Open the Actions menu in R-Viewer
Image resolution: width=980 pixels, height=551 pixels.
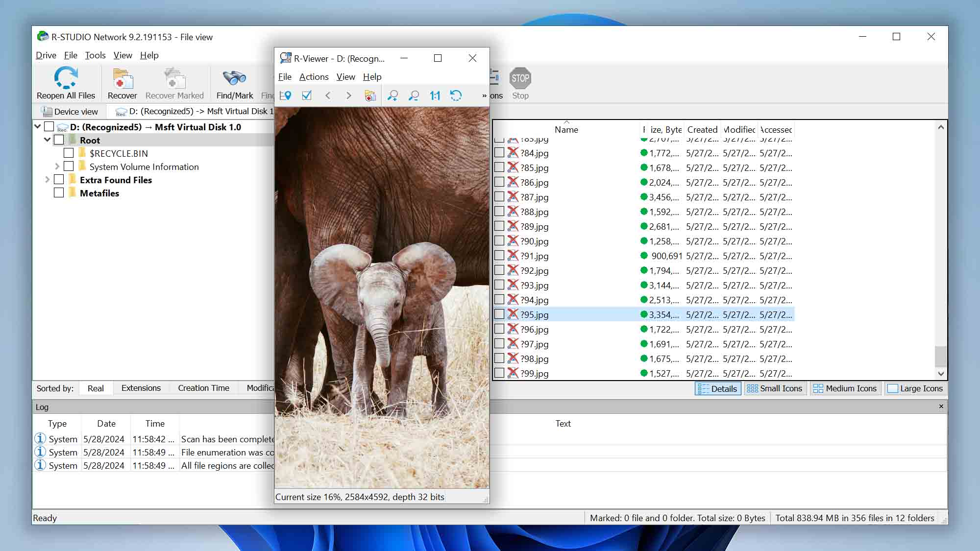point(314,77)
